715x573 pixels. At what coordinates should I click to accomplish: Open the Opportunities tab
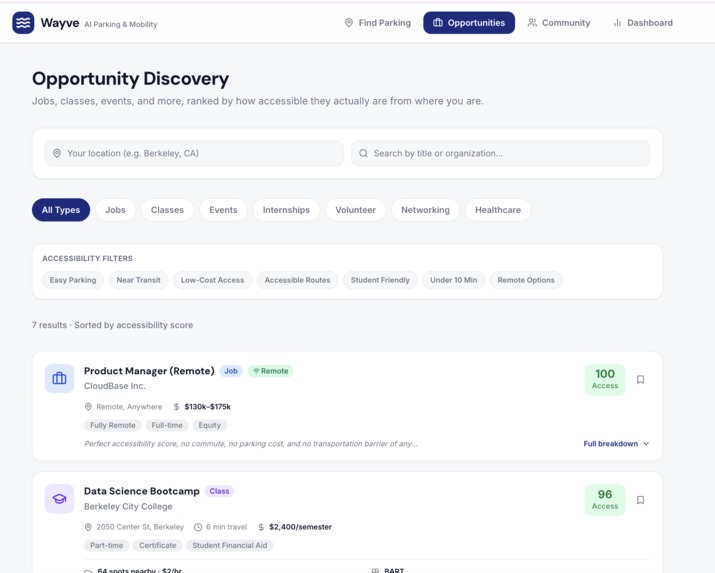(x=469, y=23)
